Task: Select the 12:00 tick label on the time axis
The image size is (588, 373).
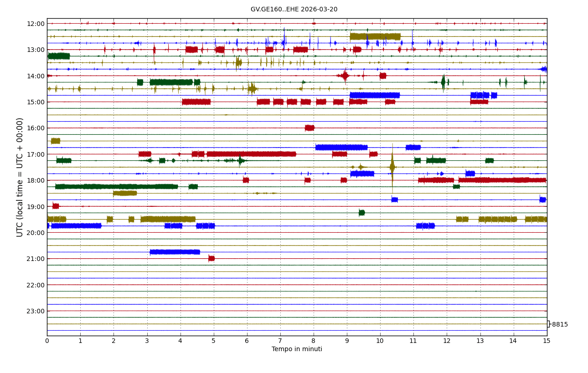Action: (36, 24)
